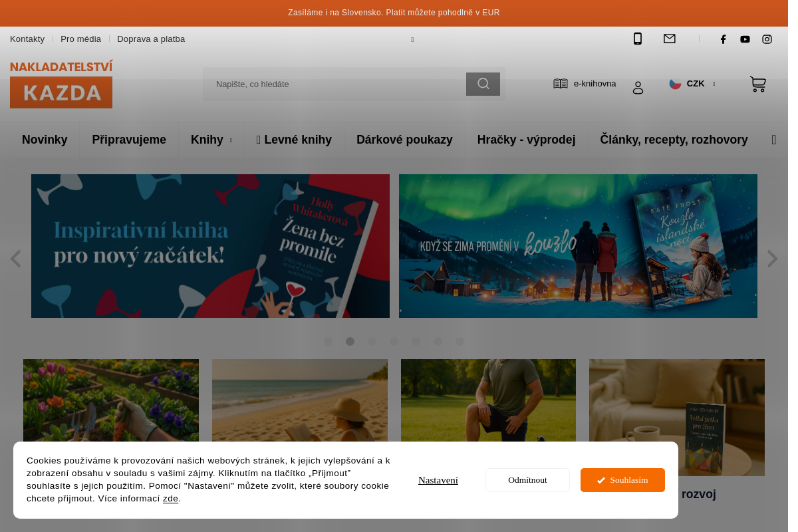The height and width of the screenshot is (532, 798).
Task: Select the first carousel slide dot
Action: (x=328, y=342)
